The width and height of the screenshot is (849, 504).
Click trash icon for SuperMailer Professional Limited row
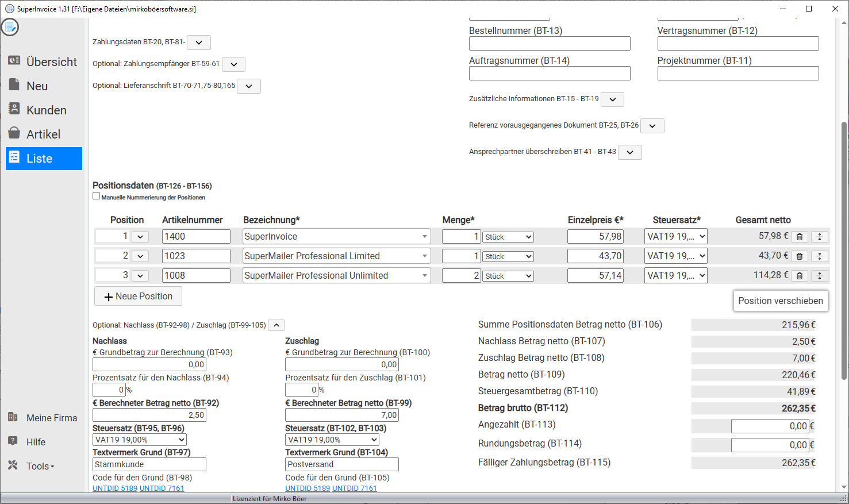pyautogui.click(x=799, y=256)
